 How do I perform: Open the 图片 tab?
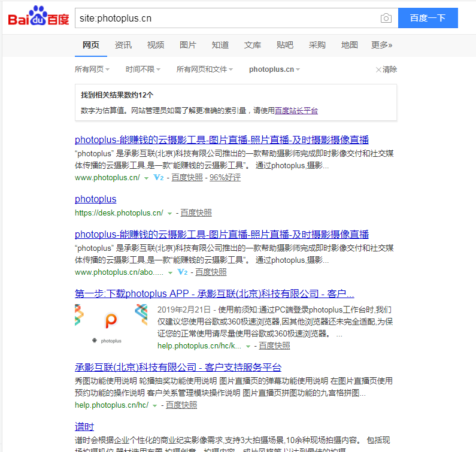188,45
